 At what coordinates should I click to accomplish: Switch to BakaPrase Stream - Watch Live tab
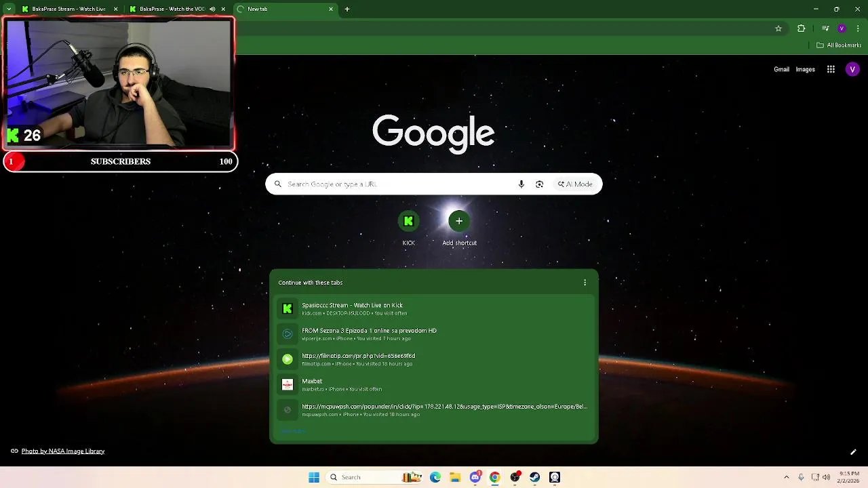point(69,9)
